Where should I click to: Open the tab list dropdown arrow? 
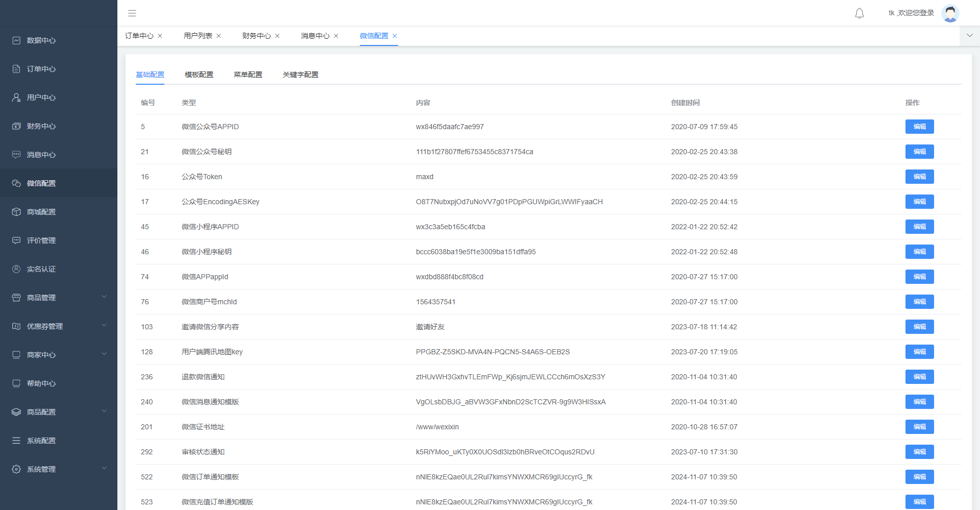(970, 36)
